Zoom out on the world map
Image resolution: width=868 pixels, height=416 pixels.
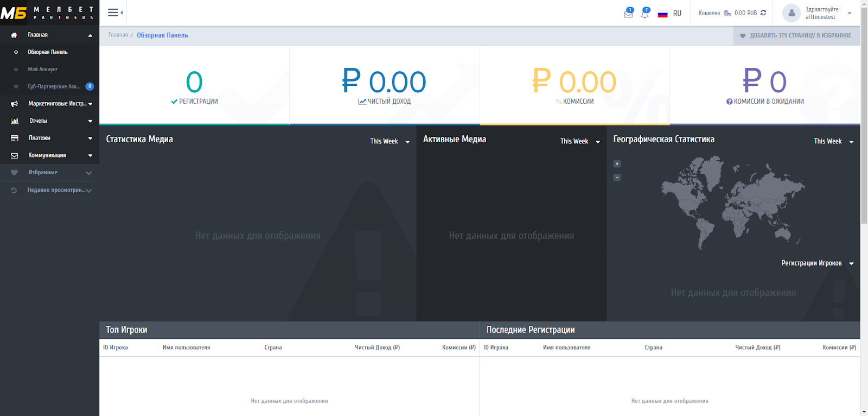pyautogui.click(x=617, y=177)
